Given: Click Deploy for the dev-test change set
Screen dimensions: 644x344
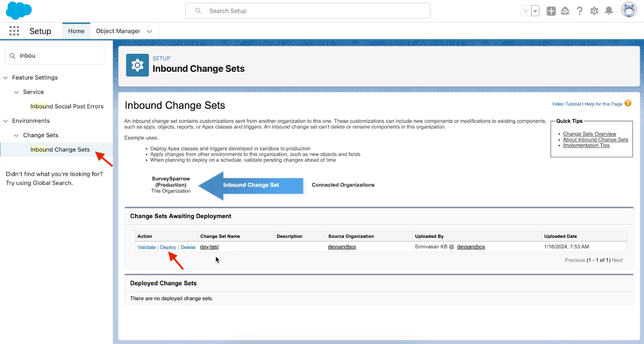Looking at the screenshot, I should point(168,247).
